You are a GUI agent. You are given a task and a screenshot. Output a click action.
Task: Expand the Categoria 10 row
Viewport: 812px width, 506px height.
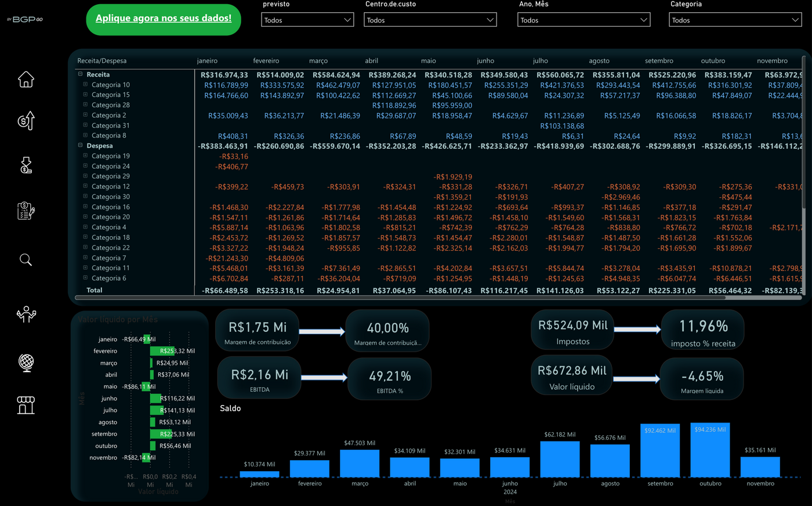tap(85, 85)
